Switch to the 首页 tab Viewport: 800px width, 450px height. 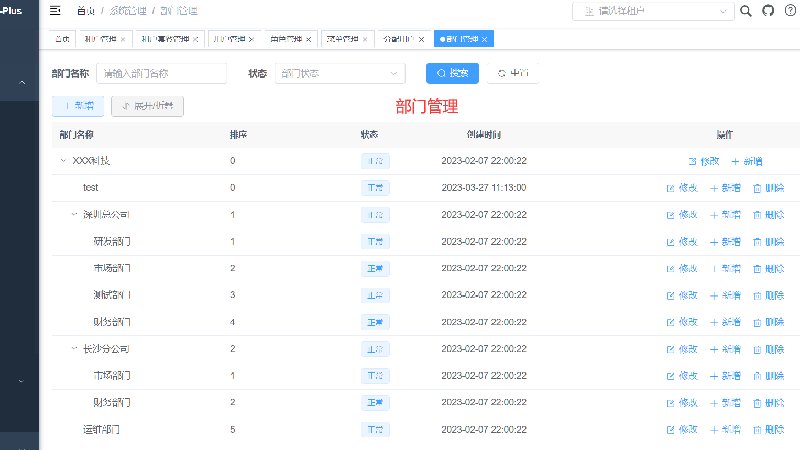(62, 39)
